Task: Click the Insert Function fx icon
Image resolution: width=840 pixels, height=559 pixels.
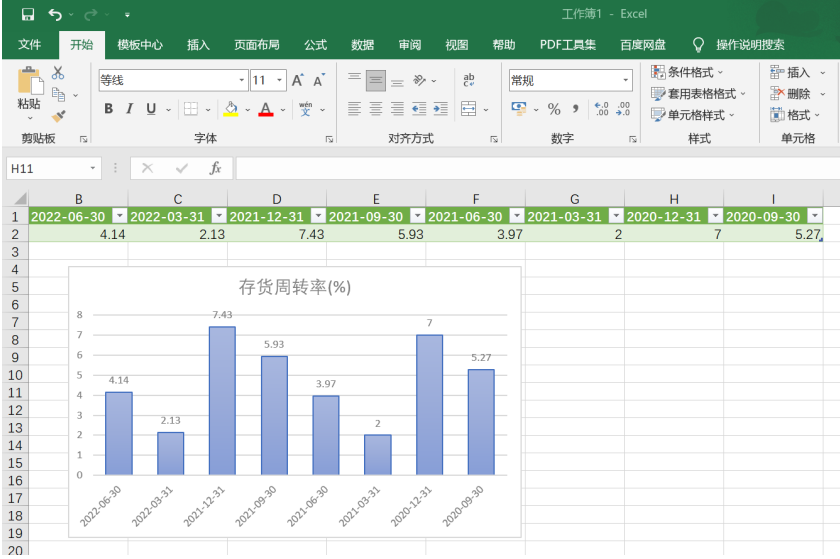Action: [215, 168]
